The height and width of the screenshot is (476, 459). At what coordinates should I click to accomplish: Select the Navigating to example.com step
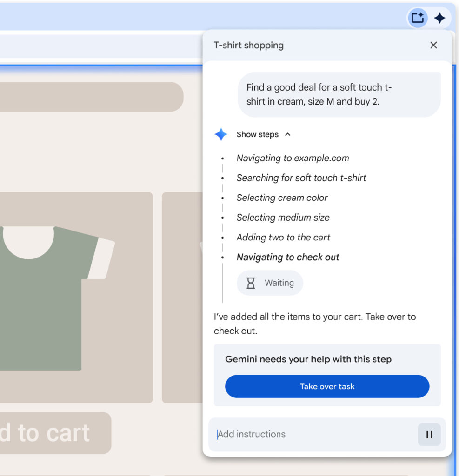coord(293,158)
